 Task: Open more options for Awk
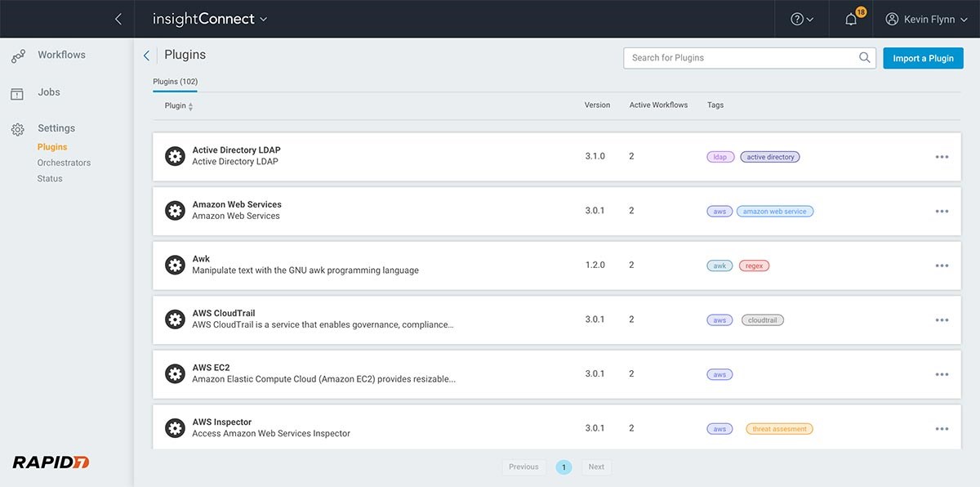[942, 266]
